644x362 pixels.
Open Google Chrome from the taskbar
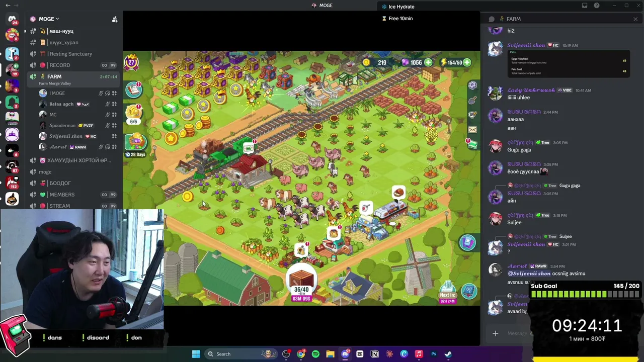point(301,354)
